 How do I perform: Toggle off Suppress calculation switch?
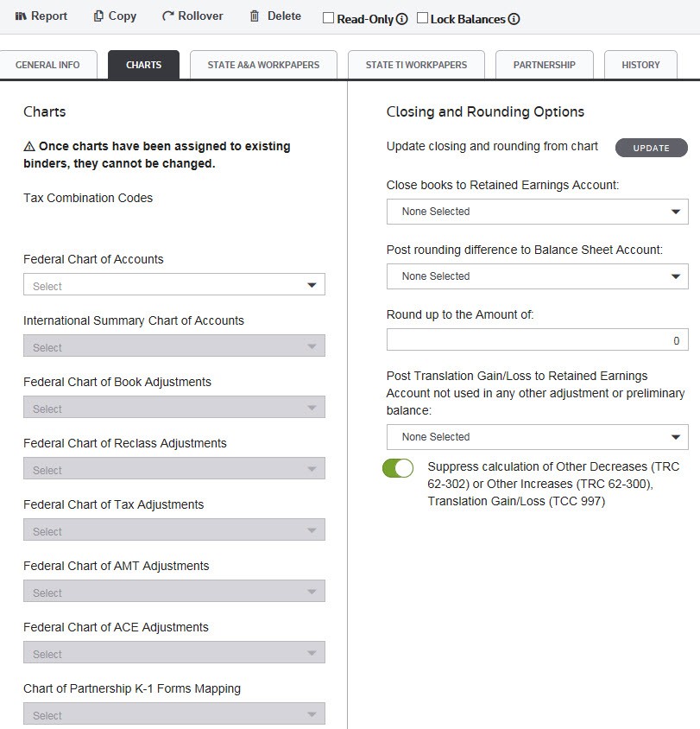[398, 468]
